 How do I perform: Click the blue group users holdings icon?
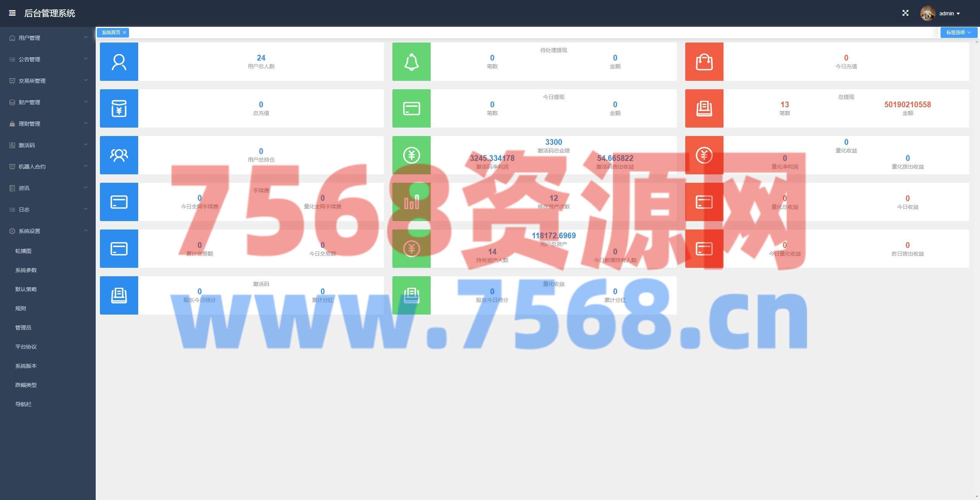point(119,155)
